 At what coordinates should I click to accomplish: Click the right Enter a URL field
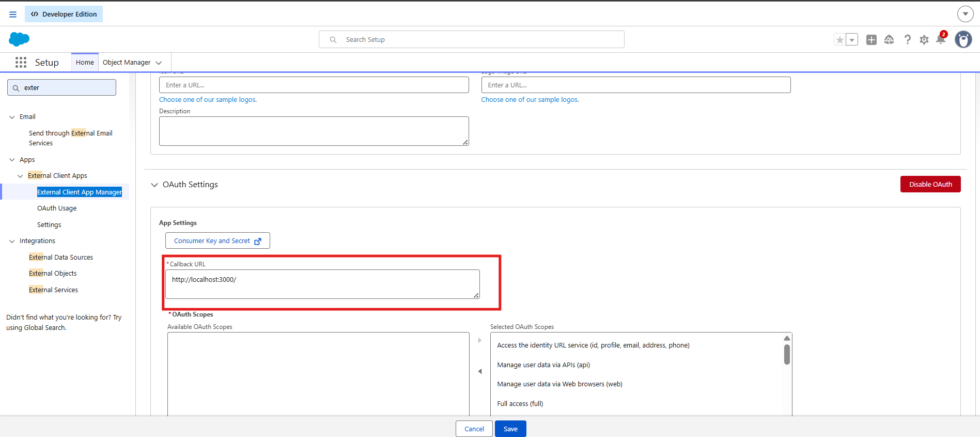pos(636,85)
